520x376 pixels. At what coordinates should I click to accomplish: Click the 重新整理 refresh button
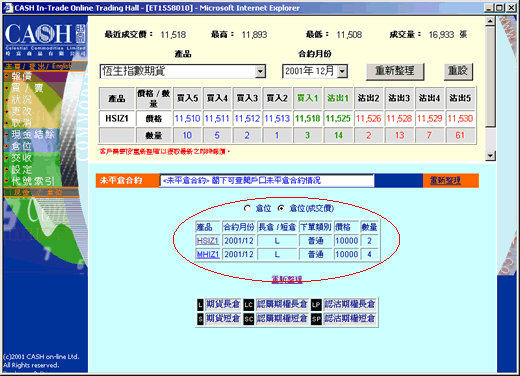click(395, 71)
